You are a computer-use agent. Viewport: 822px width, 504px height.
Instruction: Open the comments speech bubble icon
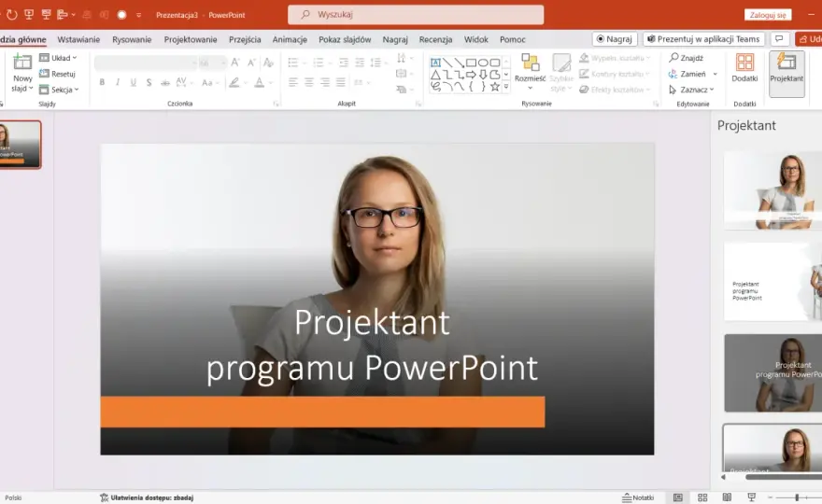tap(780, 39)
